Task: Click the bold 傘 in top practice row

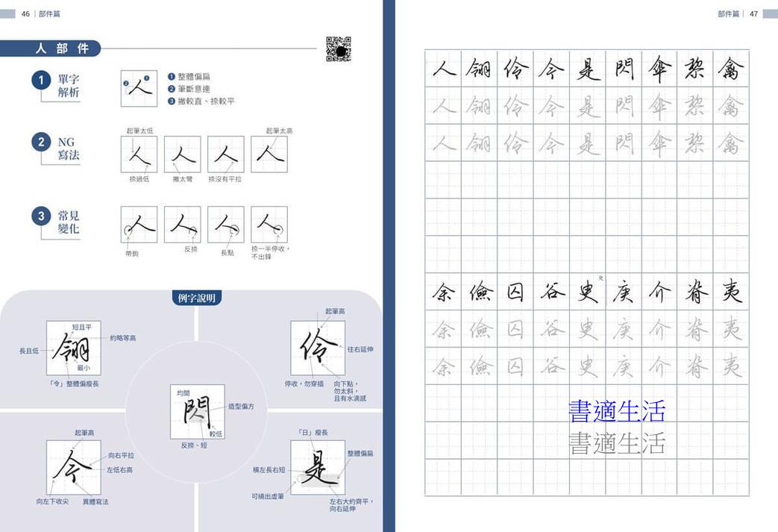Action: tap(659, 69)
